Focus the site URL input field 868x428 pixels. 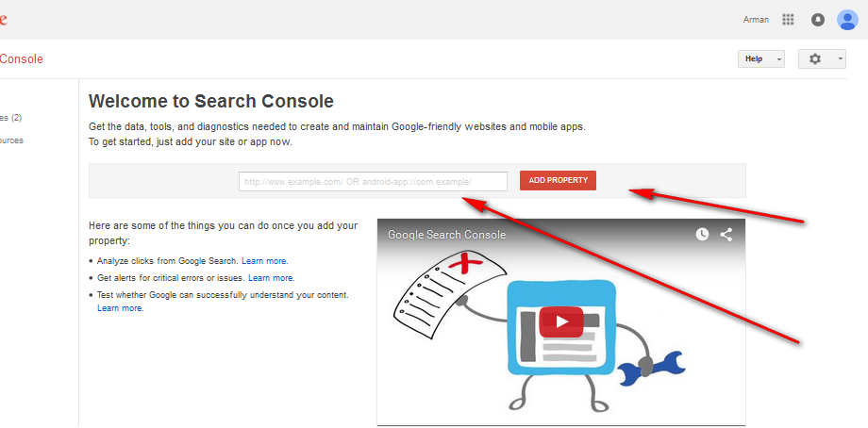click(x=373, y=181)
